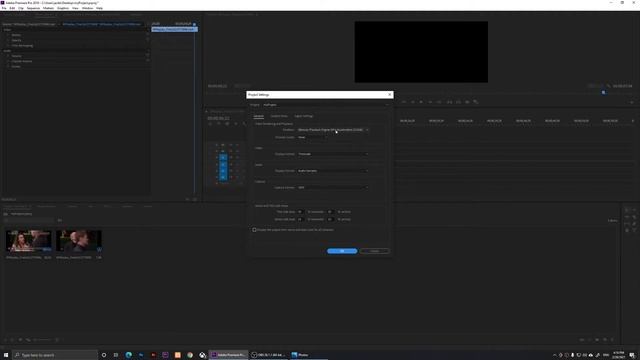Open the File menu
The height and width of the screenshot is (360, 640).
point(4,8)
